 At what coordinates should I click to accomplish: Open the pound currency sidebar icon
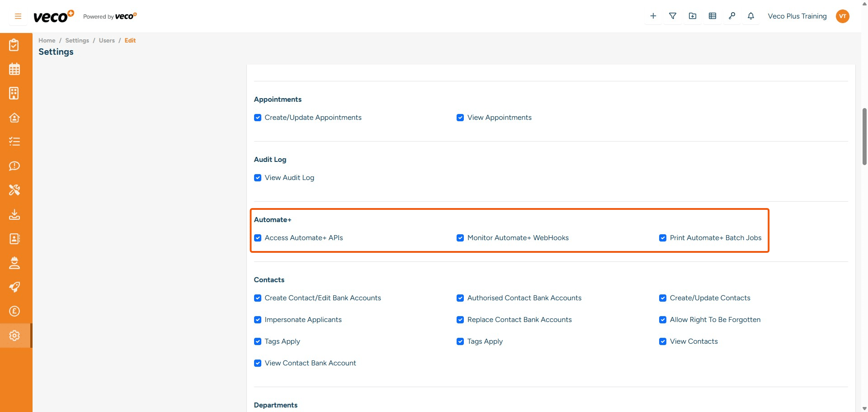[14, 311]
